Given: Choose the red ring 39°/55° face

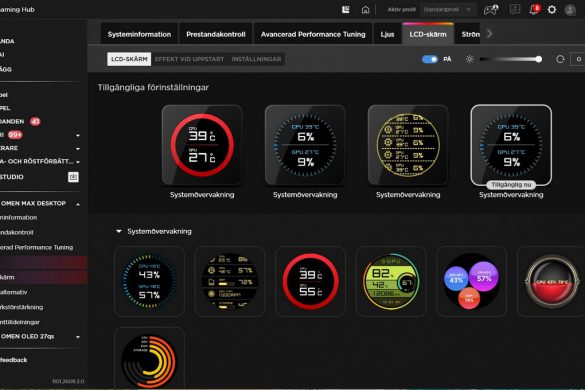Looking at the screenshot, I should coord(310,281).
